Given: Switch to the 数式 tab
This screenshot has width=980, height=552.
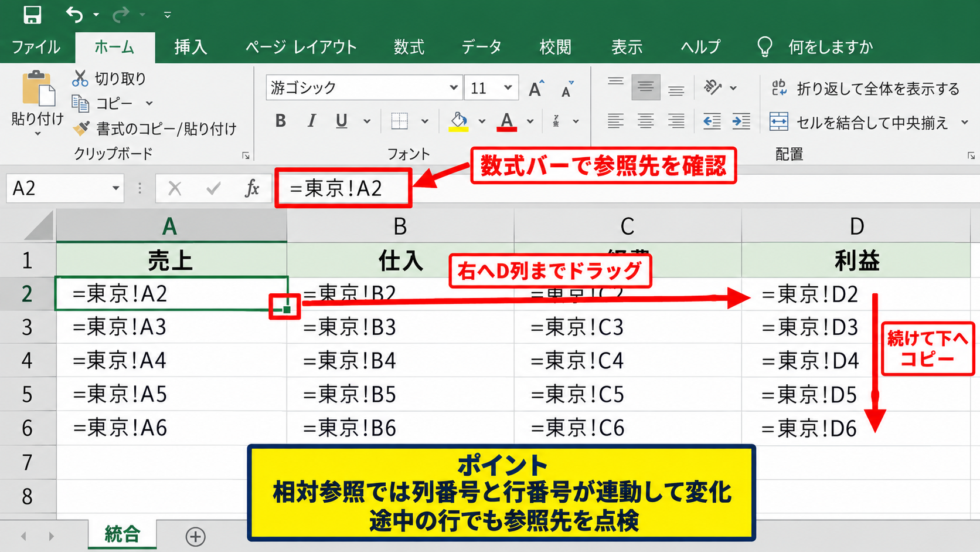Looking at the screenshot, I should pos(409,47).
